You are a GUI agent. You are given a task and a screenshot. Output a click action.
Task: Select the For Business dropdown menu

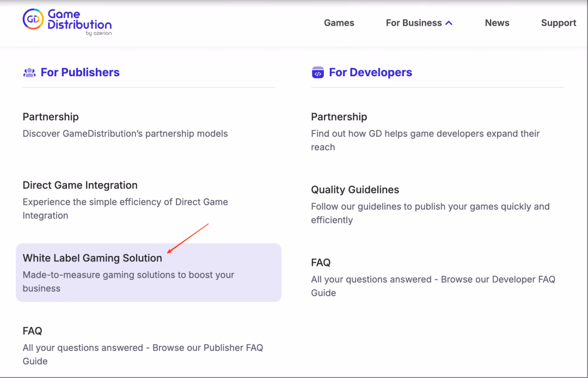tap(419, 23)
